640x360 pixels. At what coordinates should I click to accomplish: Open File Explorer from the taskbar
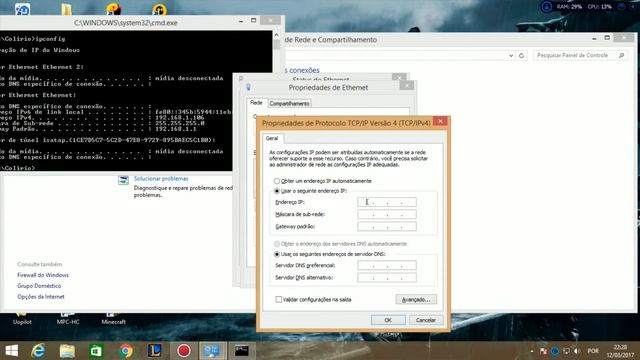67,351
